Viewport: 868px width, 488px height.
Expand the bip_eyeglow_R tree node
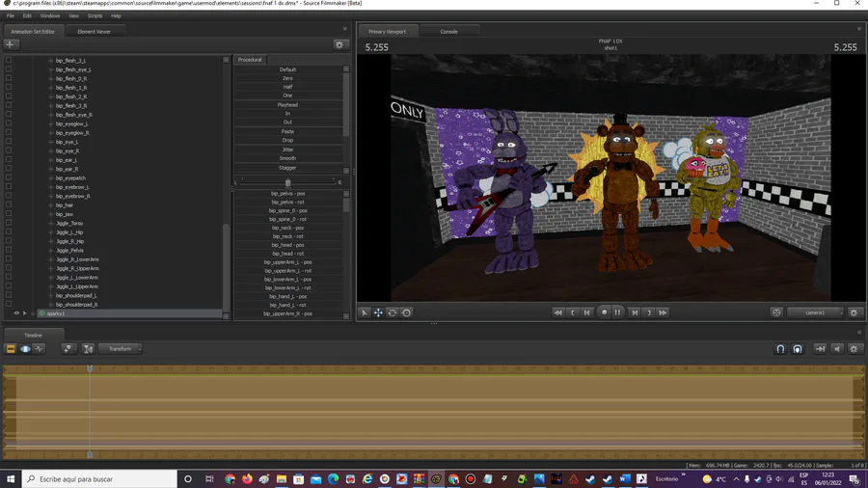pos(51,133)
